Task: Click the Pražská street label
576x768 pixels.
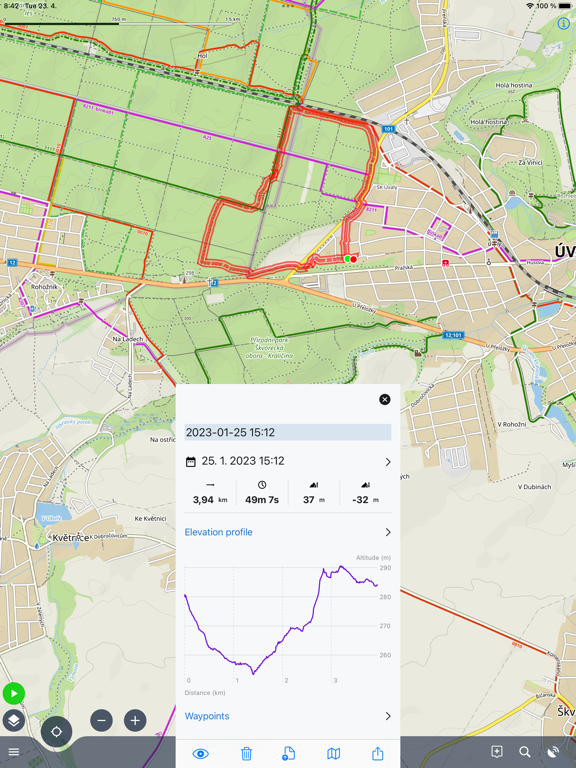Action: [404, 268]
